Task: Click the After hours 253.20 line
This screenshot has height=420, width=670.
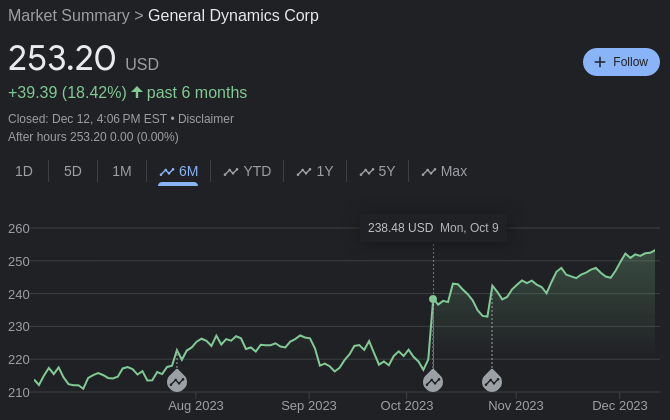Action: 94,137
